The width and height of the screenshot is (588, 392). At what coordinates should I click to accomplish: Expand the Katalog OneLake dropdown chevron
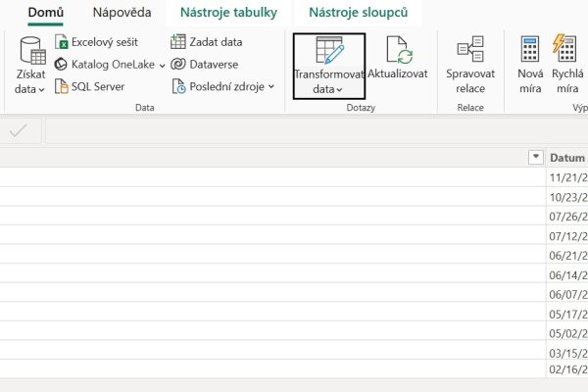[x=162, y=66]
